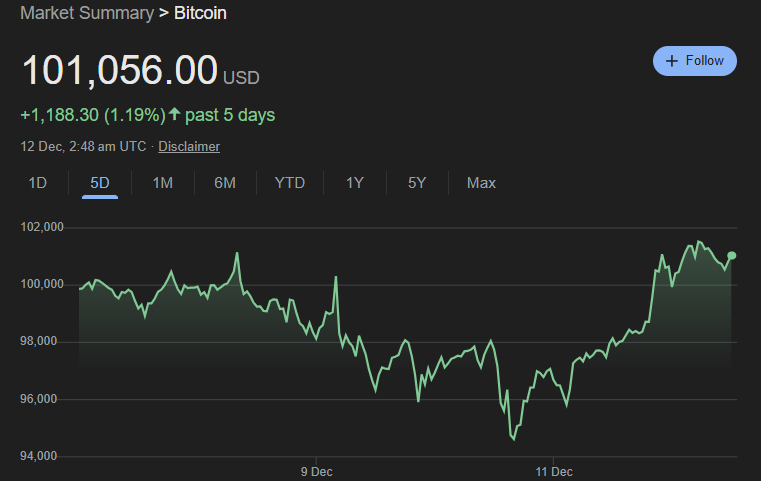Image resolution: width=761 pixels, height=481 pixels.
Task: Click the 94,000 y-axis label
Action: [x=42, y=457]
